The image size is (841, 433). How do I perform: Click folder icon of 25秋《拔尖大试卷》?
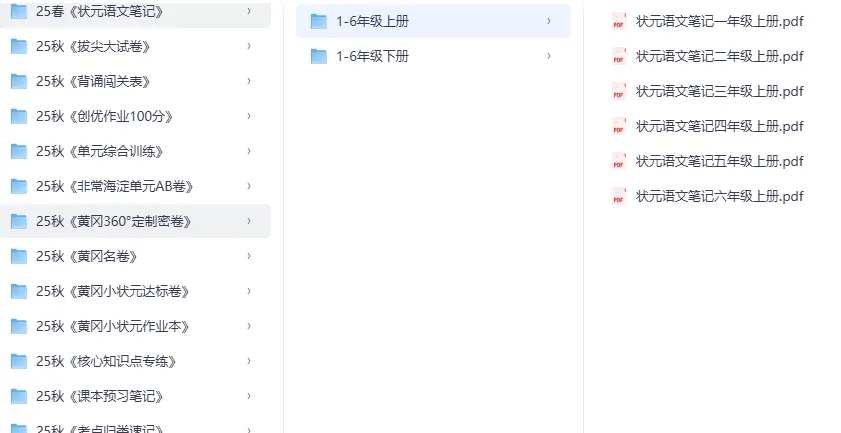[19, 47]
